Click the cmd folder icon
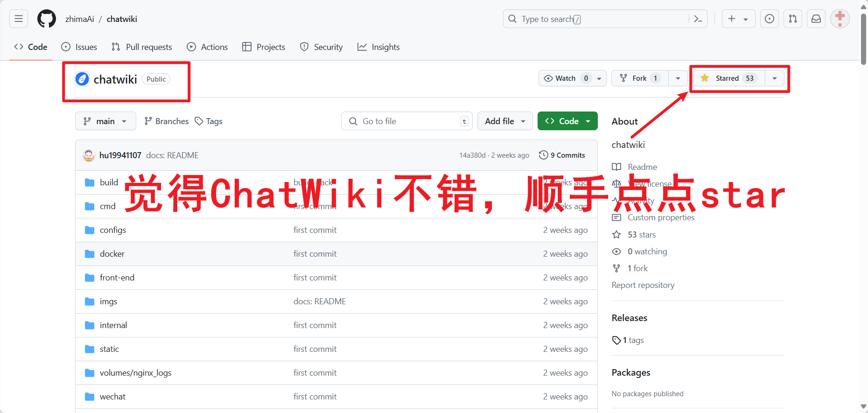868x413 pixels. pos(90,206)
